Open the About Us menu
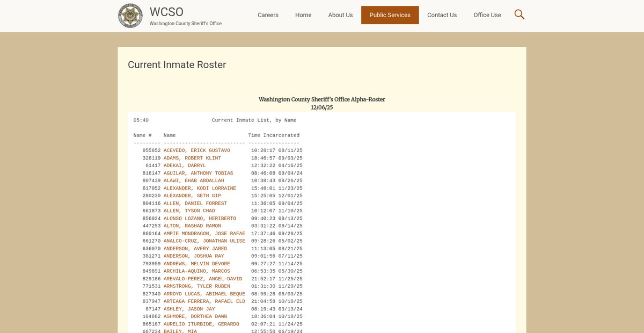The width and height of the screenshot is (644, 333). tap(340, 15)
